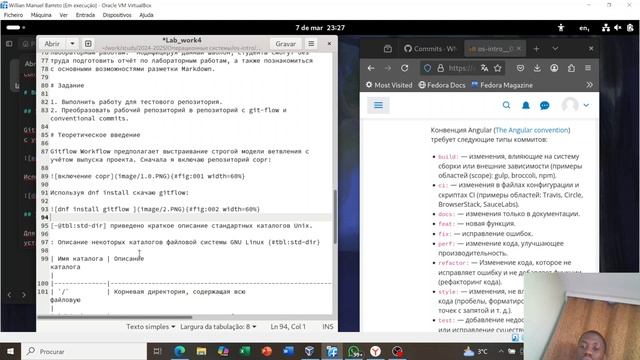
Task: Open VirtualBox Dispositivos menu
Action: (117, 15)
